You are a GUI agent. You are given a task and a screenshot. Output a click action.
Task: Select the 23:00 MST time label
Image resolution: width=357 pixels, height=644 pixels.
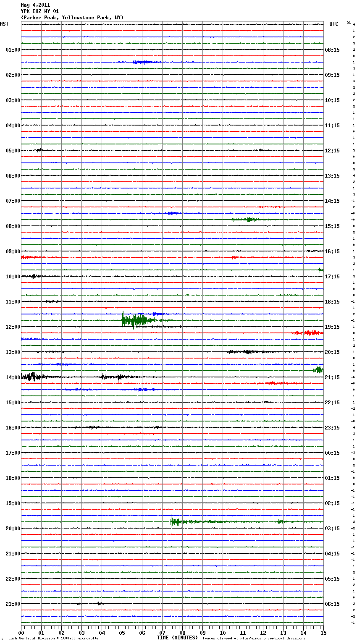point(13,604)
